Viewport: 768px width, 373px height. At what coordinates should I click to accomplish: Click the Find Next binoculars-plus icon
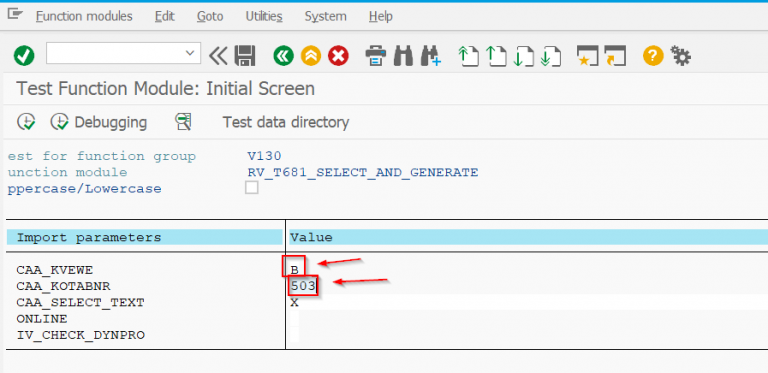coord(431,56)
